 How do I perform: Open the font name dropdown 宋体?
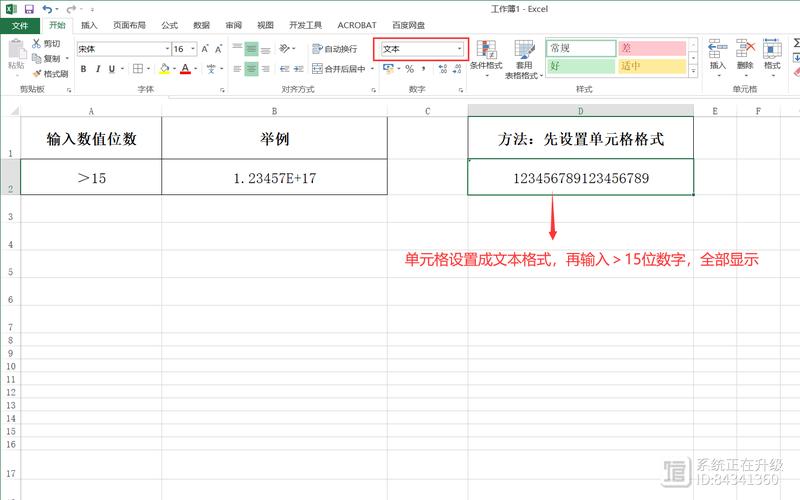tap(167, 49)
